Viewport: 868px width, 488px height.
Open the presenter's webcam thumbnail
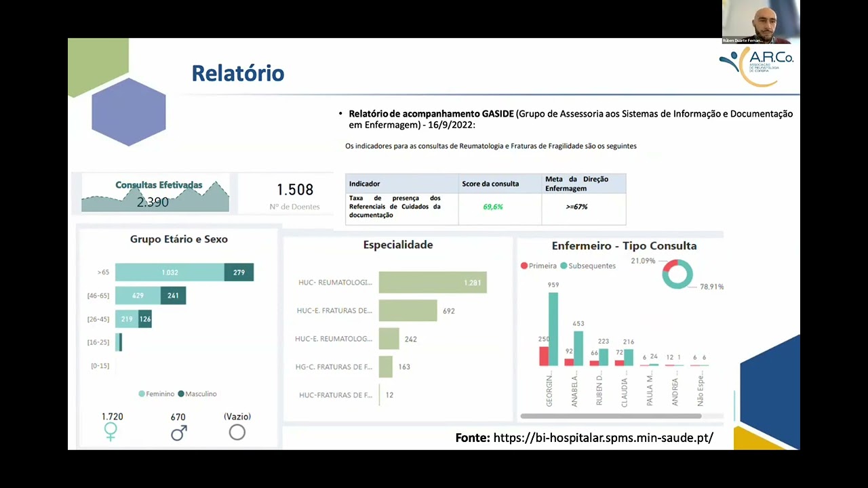(761, 22)
